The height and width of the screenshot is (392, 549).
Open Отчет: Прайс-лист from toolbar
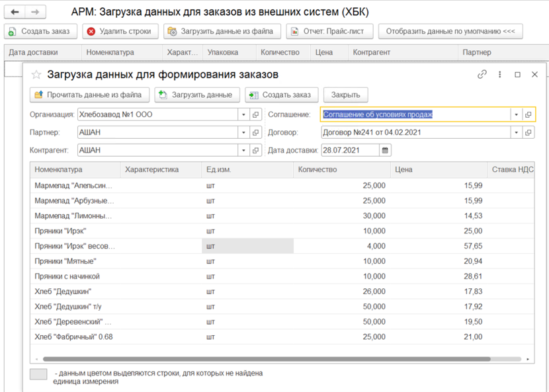click(329, 31)
